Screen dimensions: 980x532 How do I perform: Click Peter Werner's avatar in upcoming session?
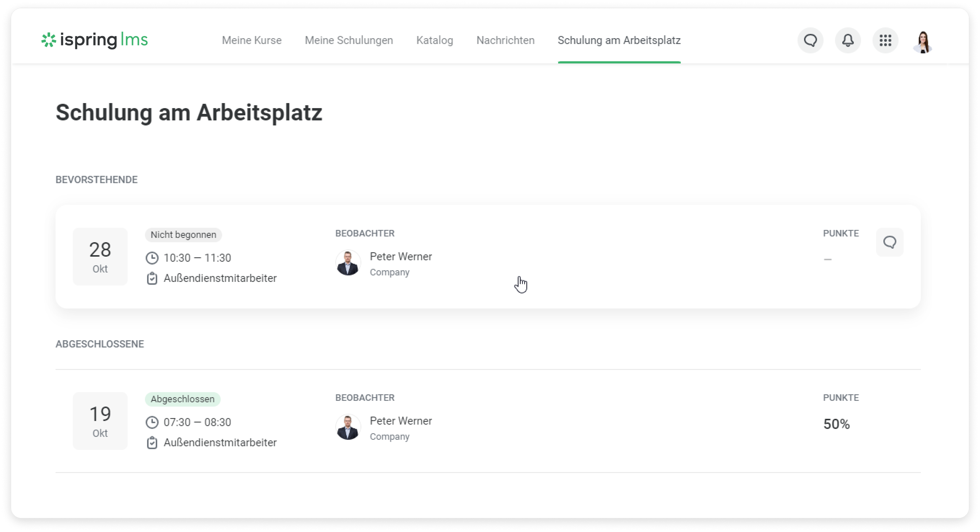pyautogui.click(x=348, y=263)
